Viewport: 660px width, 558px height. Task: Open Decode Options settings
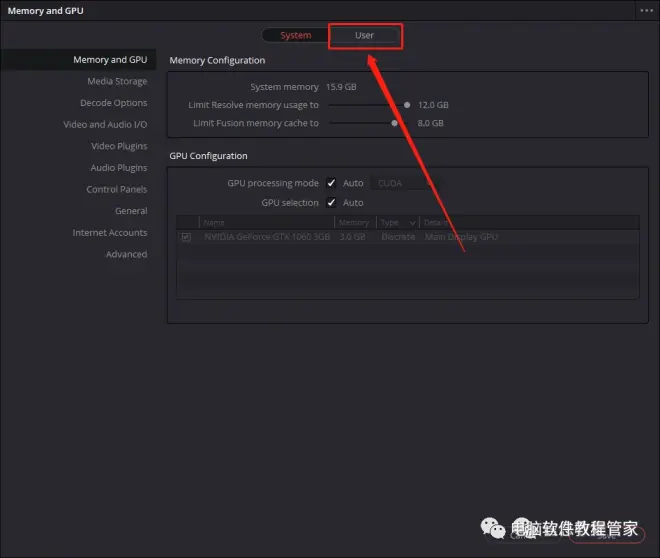tap(114, 103)
